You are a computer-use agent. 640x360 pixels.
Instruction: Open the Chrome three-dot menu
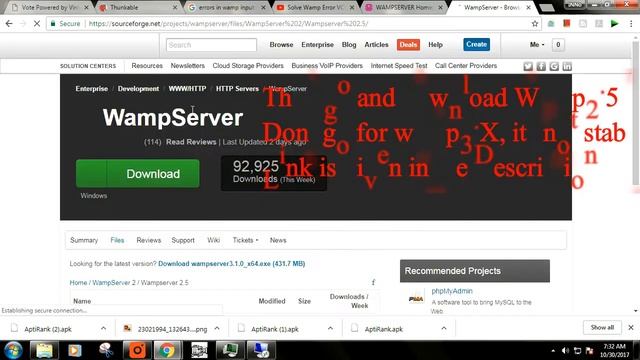(631, 24)
